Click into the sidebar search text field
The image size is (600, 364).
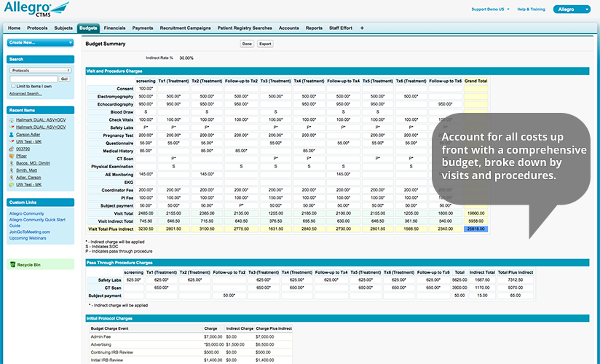[33, 79]
